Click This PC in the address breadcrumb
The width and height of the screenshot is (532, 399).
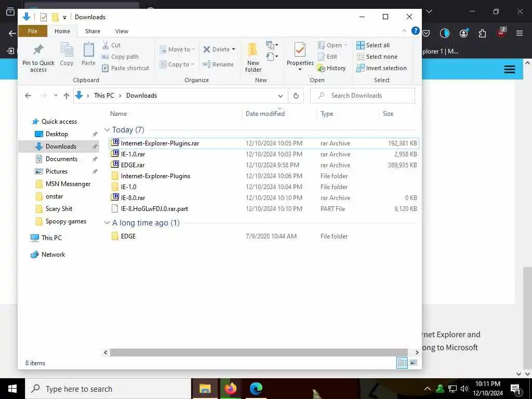point(104,96)
